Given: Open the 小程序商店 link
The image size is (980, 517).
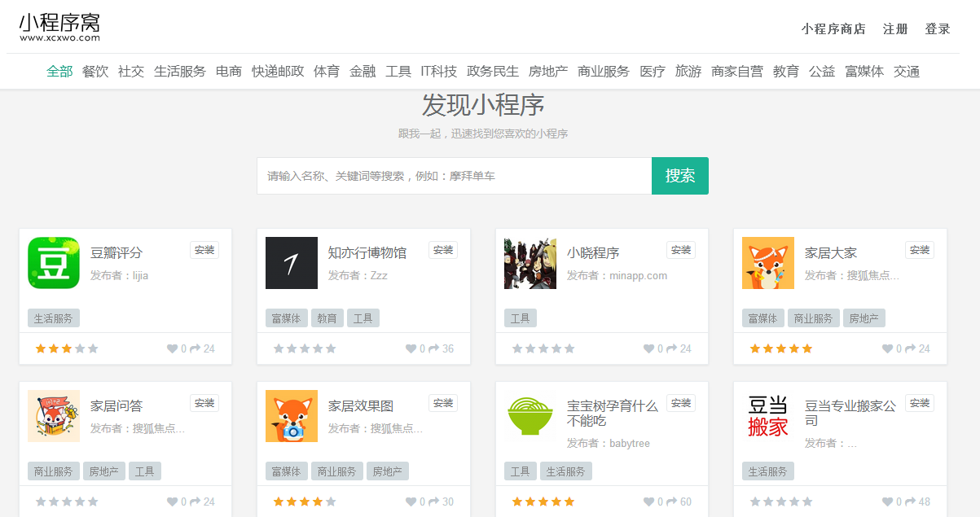Looking at the screenshot, I should pos(833,28).
